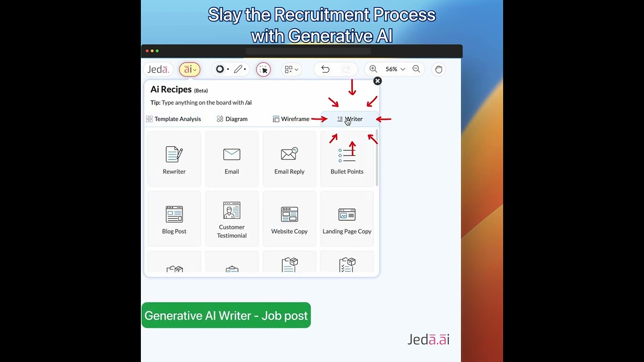Click the undo arrow
Screen dimensions: 644x362
coord(326,69)
